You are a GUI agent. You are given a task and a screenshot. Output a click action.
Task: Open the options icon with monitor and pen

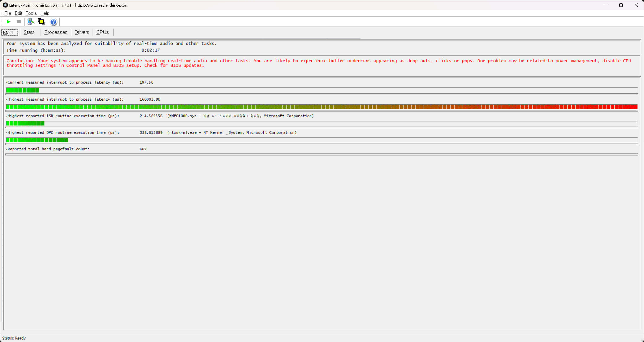[31, 22]
